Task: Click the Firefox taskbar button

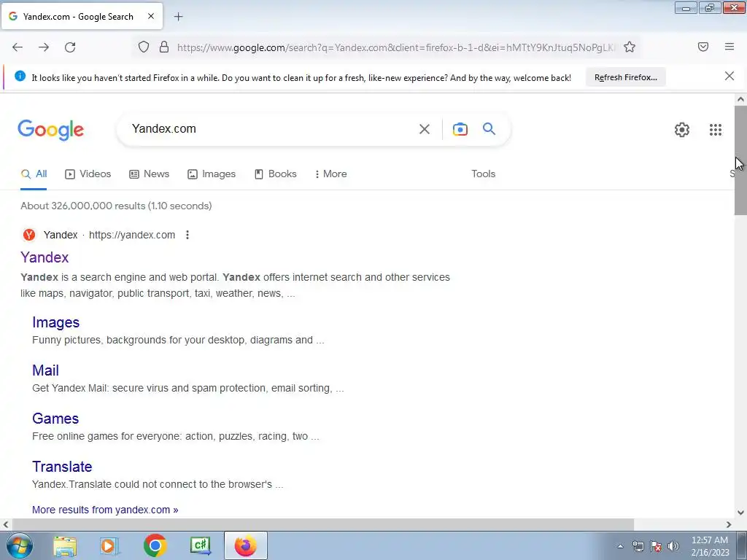Action: pos(246,545)
